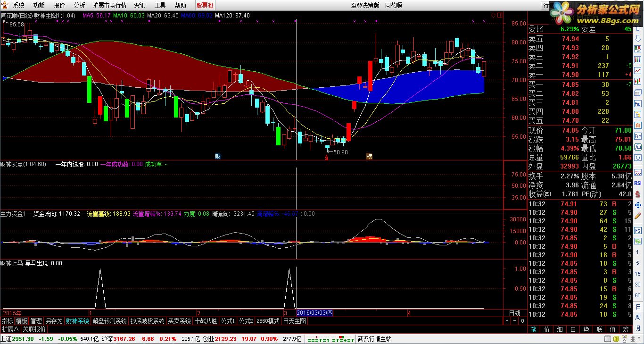
Task: Select the 抄底波段系统 template tab
Action: 148,321
